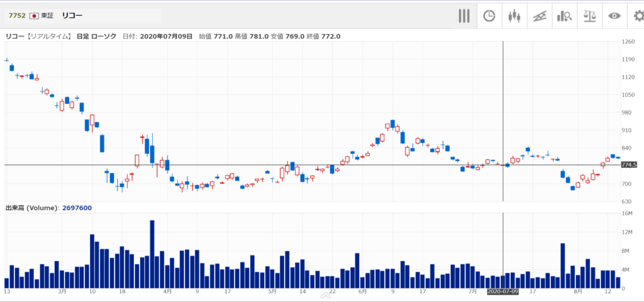Click the date value 2020年07月09日
Image resolution: width=644 pixels, height=302 pixels.
166,36
